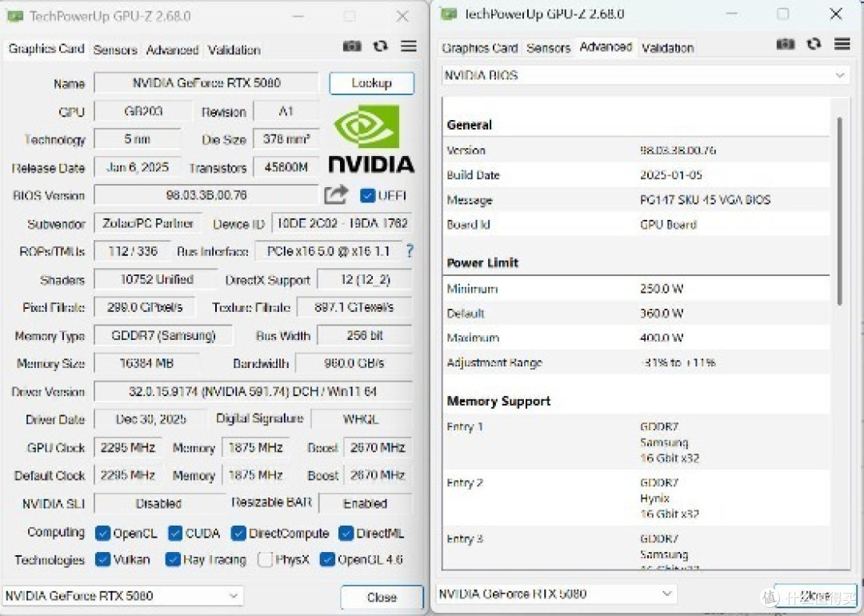
Task: Click the NVIDIA logo image
Action: 371,139
